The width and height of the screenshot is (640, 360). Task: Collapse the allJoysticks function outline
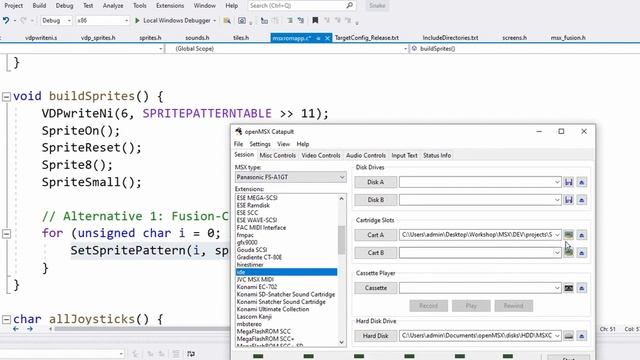click(x=6, y=319)
